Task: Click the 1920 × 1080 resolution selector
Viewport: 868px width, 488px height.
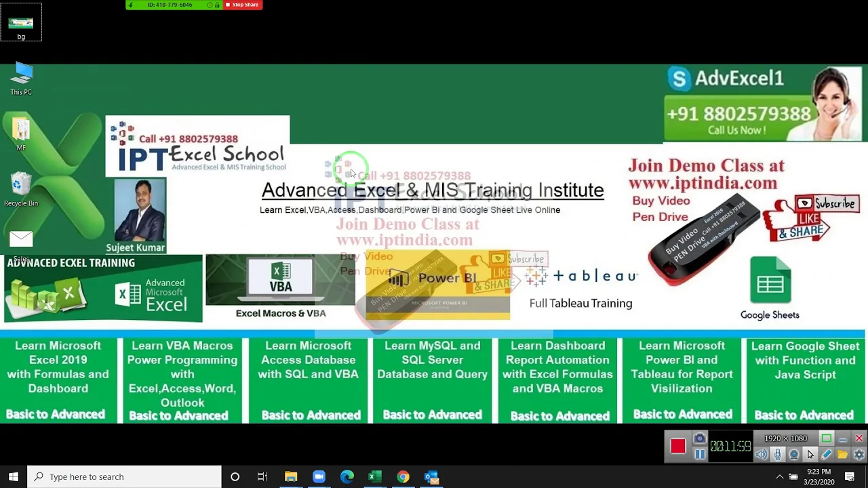Action: 785,439
